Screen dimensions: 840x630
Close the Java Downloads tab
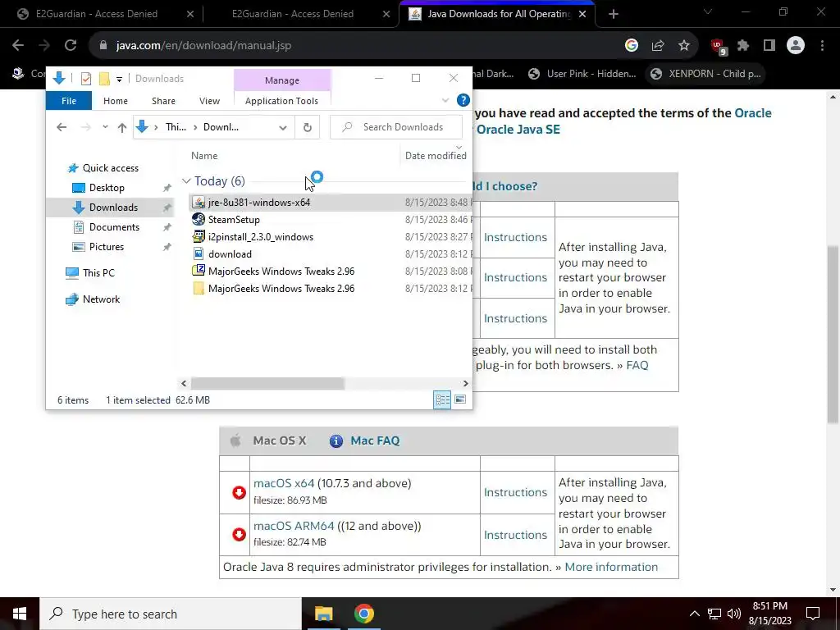pyautogui.click(x=582, y=14)
